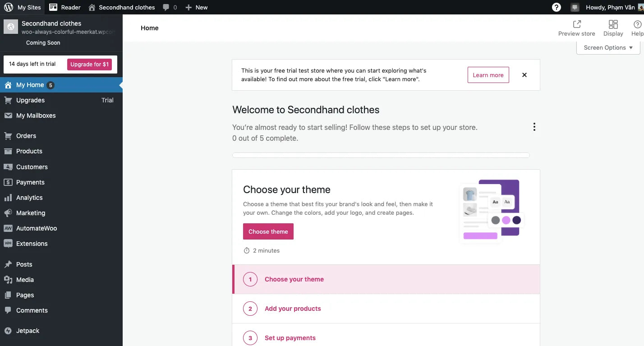
Task: Open the Display layout options
Action: pyautogui.click(x=613, y=28)
